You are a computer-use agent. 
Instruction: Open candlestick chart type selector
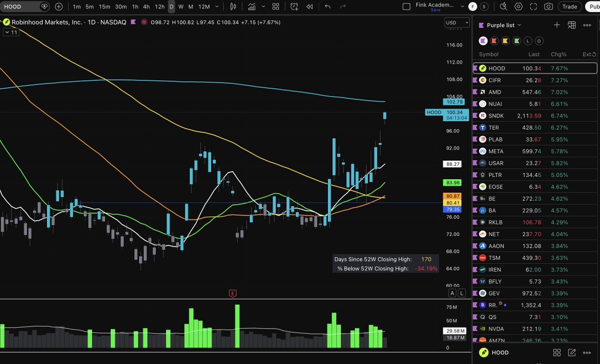233,6
